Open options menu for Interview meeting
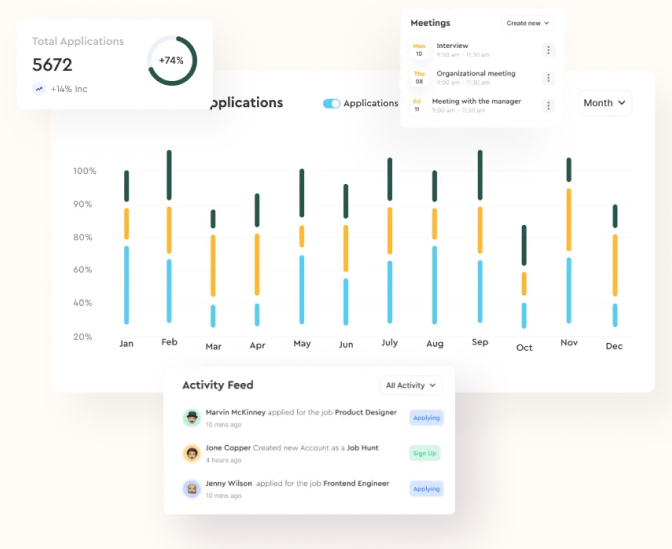This screenshot has width=672, height=549. pyautogui.click(x=548, y=50)
